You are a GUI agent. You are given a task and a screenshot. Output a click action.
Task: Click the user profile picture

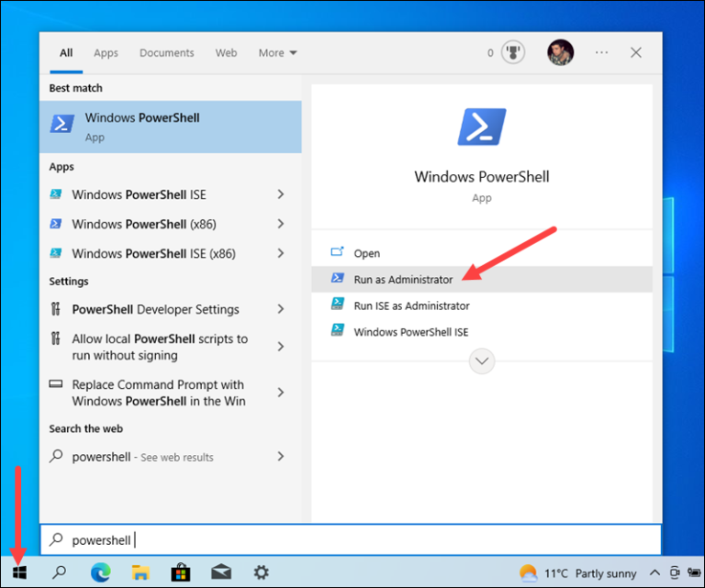[x=560, y=52]
